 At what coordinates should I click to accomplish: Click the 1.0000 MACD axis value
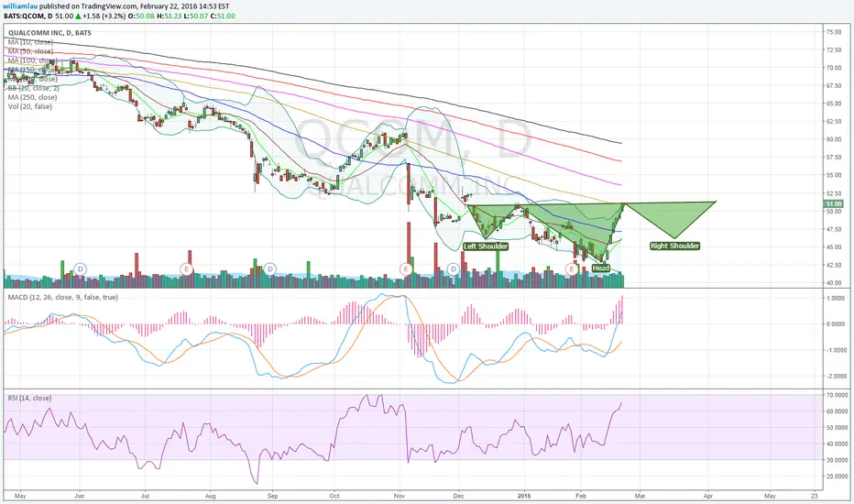[836, 299]
